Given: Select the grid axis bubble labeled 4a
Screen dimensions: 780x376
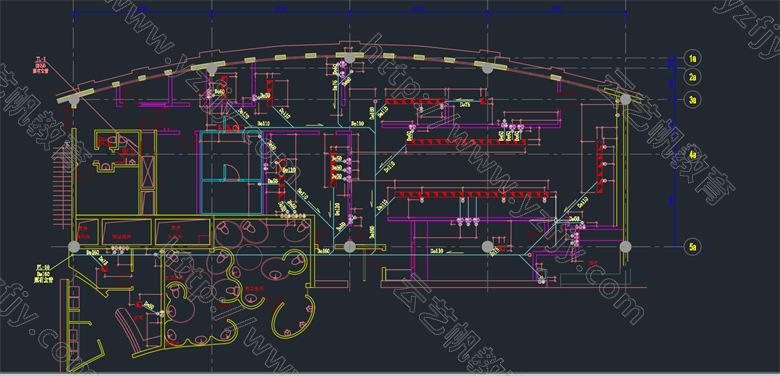Looking at the screenshot, I should tap(692, 155).
